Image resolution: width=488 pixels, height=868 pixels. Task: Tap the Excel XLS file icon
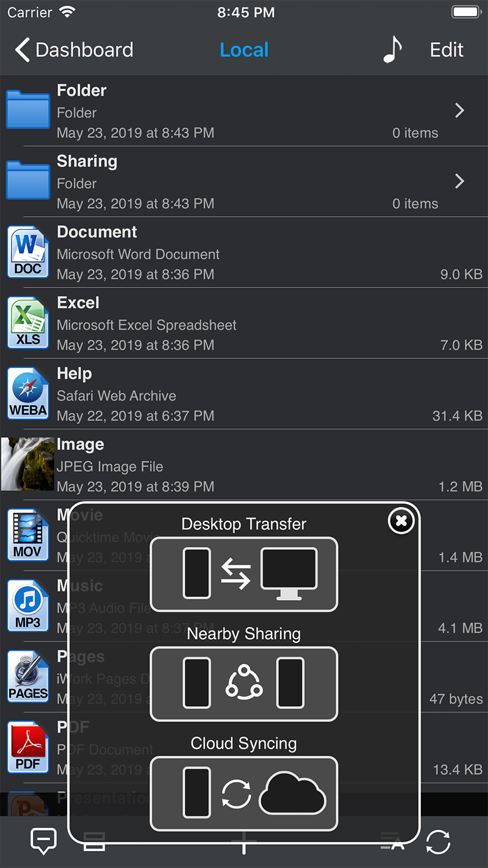tap(28, 323)
